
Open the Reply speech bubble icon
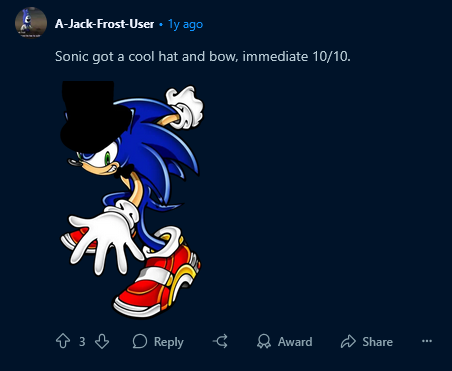coord(140,341)
